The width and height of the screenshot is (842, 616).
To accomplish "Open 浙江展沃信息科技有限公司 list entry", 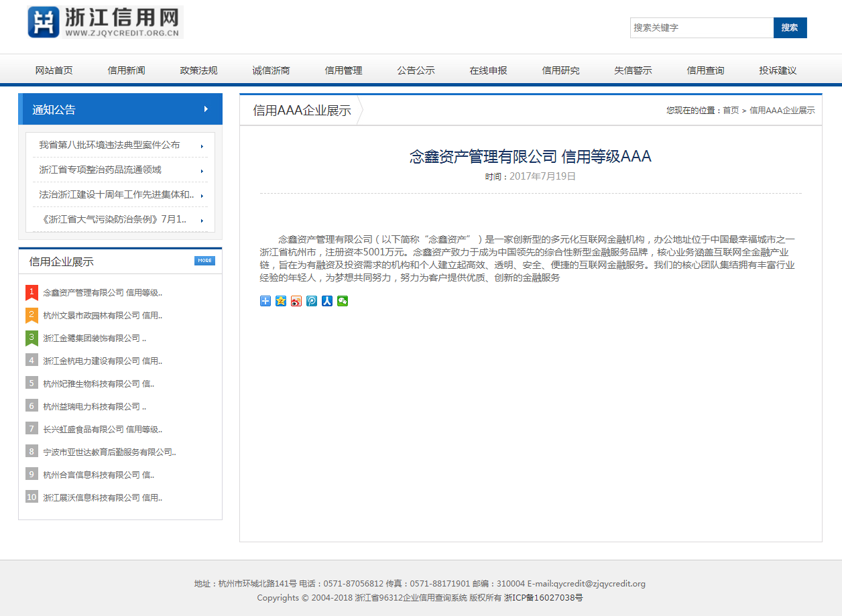I will coord(103,498).
